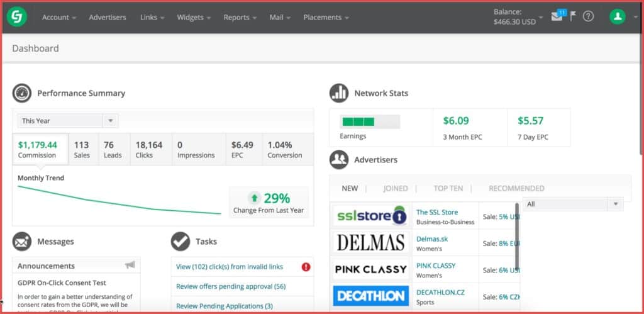Screen dimensions: 644x314
Task: Open the This Year period dropdown
Action: click(68, 121)
